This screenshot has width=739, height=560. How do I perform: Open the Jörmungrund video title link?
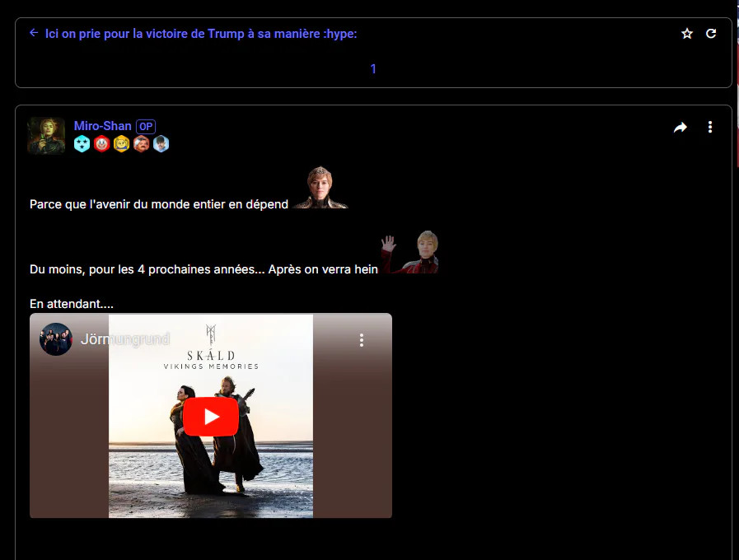[x=125, y=339]
